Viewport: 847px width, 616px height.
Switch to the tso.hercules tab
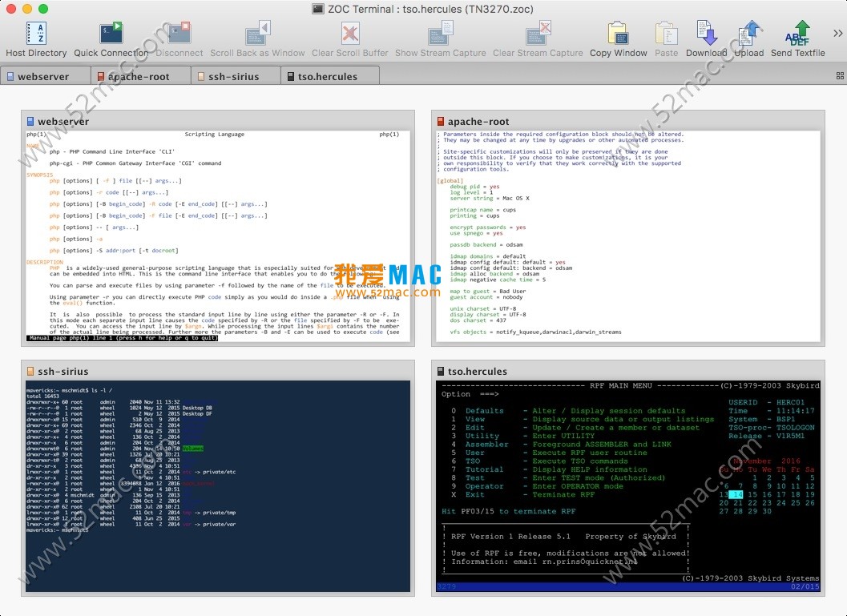(330, 76)
